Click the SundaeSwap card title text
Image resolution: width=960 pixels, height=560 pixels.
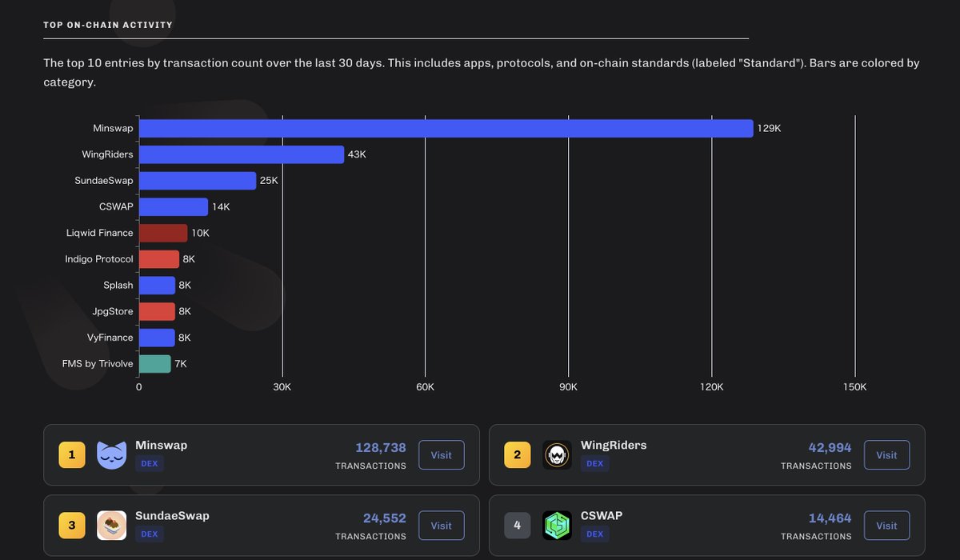(172, 515)
